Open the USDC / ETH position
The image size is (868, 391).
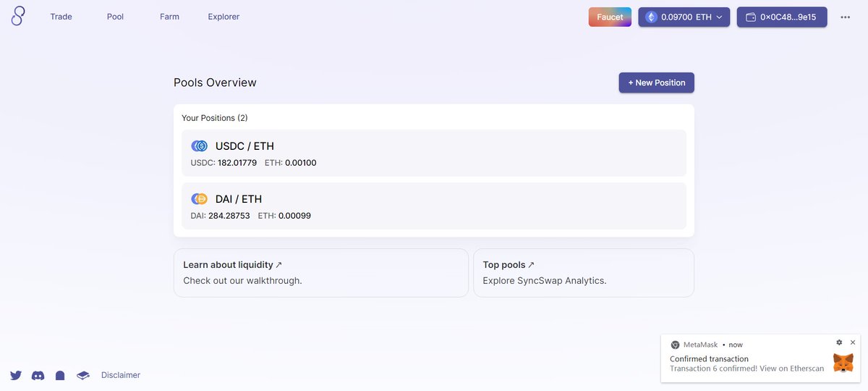click(x=434, y=153)
